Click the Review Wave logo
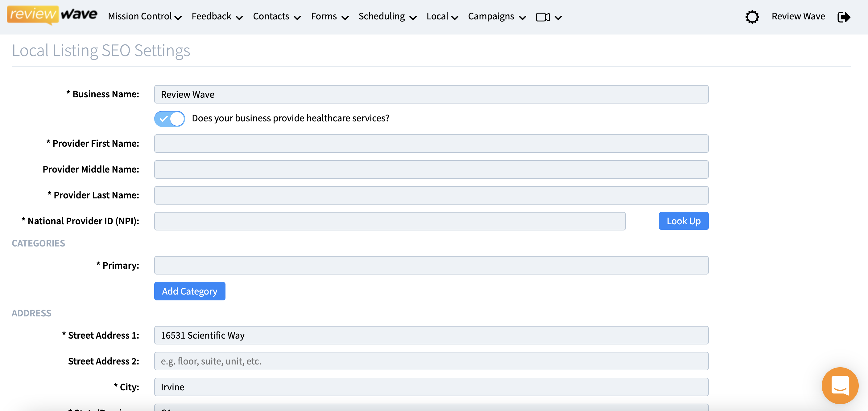 tap(52, 15)
